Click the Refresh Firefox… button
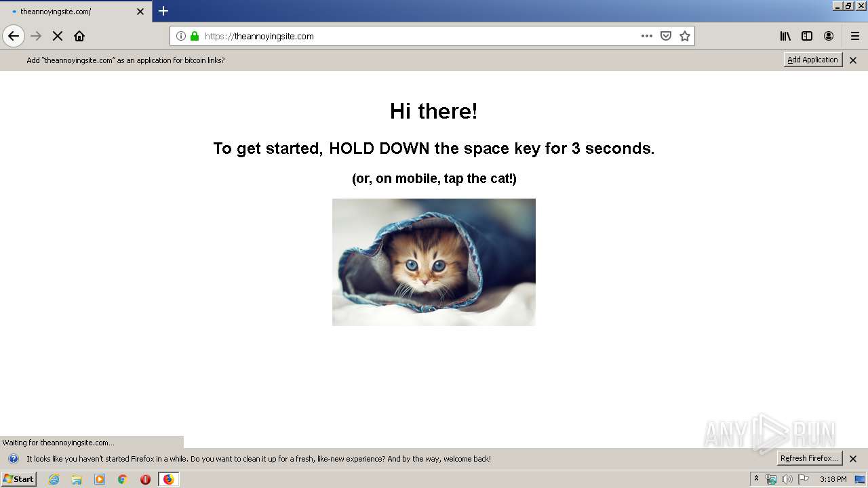This screenshot has width=868, height=488. (x=810, y=458)
